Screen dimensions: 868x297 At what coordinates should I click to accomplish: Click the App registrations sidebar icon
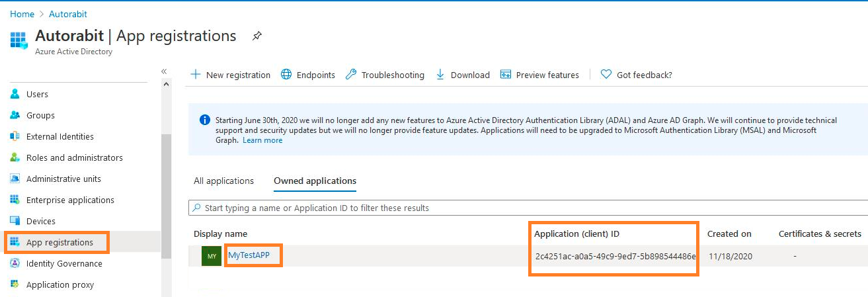pos(15,242)
